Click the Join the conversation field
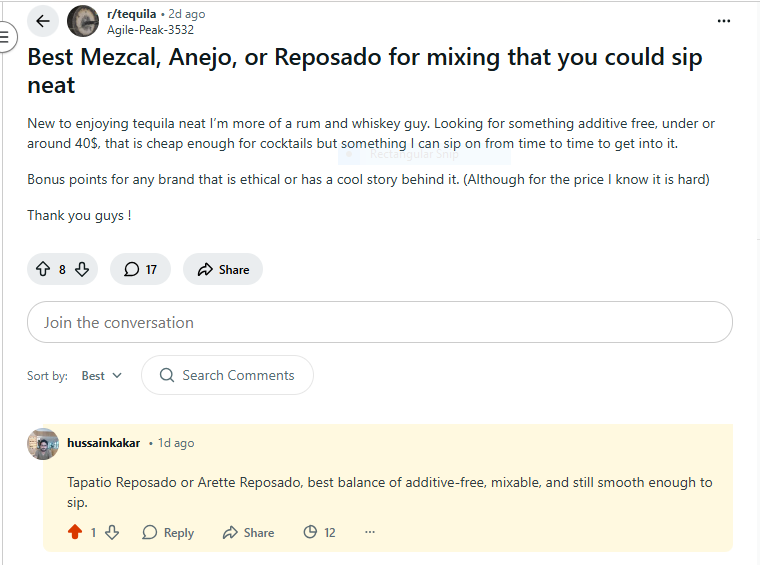Screen dimensions: 760x565 coord(380,323)
